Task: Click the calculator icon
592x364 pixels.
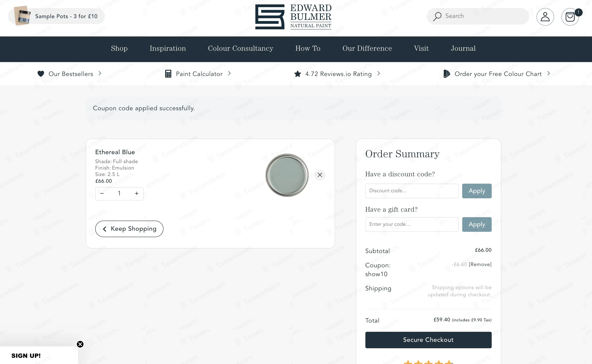Action: 168,74
